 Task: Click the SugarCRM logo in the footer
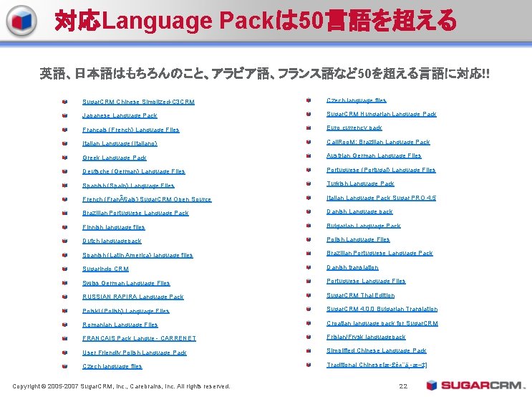point(475,386)
